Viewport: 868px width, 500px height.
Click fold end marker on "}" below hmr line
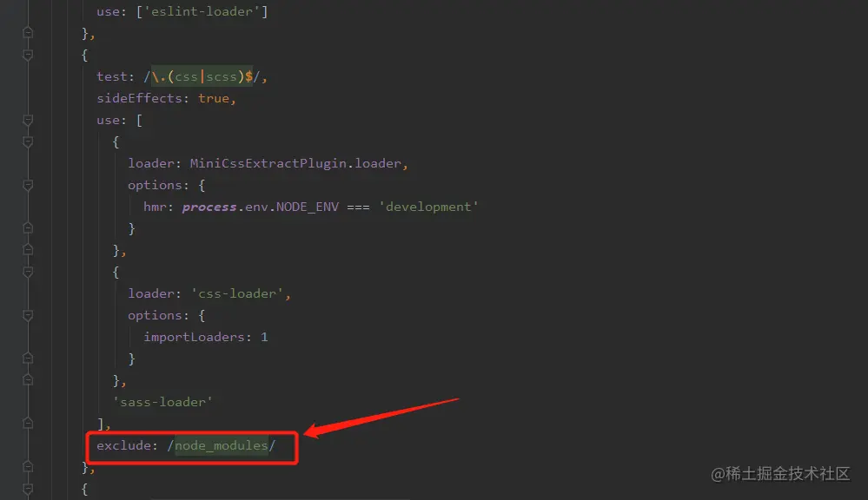[28, 228]
